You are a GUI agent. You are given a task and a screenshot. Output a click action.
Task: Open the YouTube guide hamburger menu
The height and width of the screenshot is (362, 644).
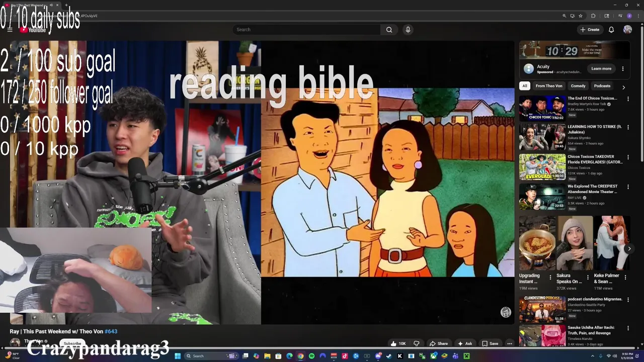coord(10,30)
